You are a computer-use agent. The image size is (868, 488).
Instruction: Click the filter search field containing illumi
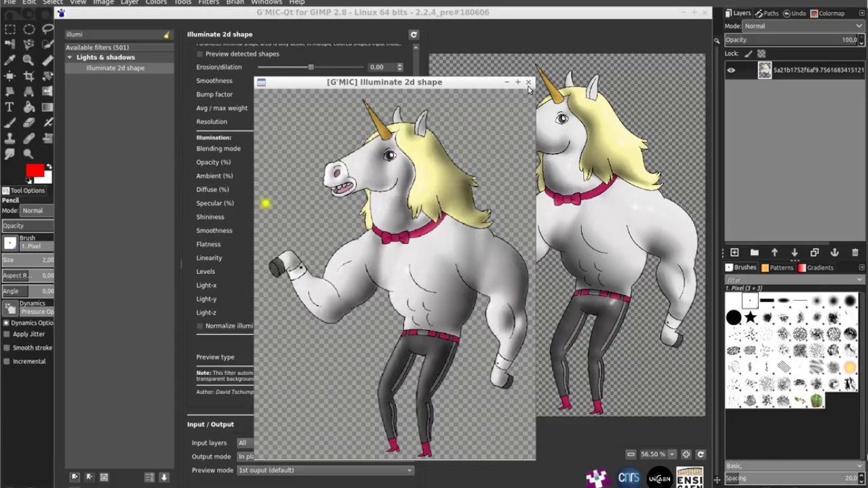pyautogui.click(x=118, y=35)
